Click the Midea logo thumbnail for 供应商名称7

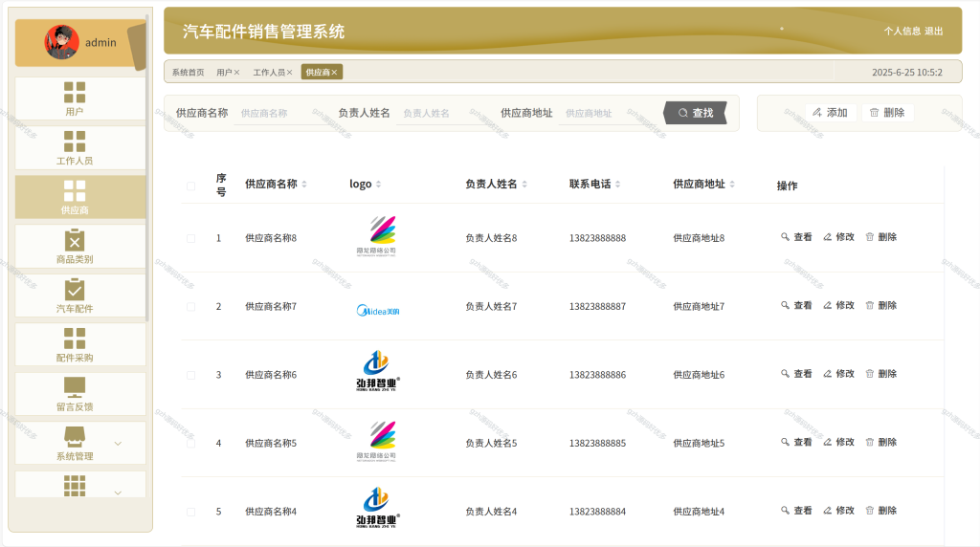[x=377, y=311]
